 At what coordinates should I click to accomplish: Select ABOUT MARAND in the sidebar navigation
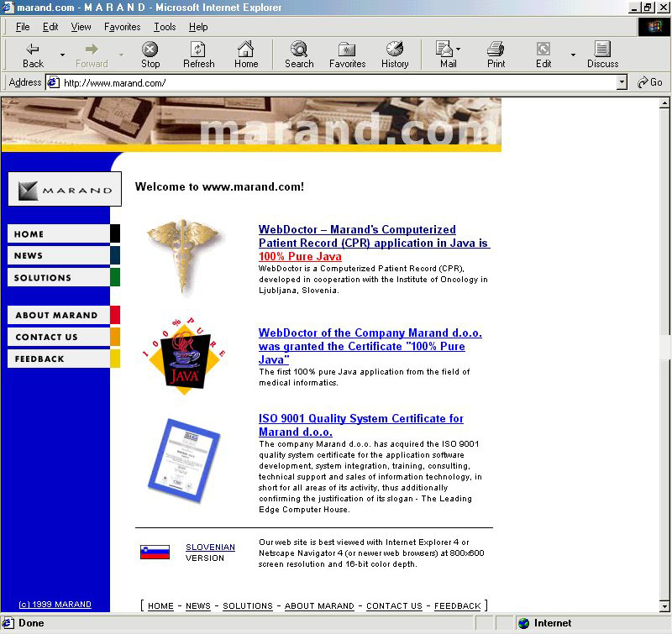pyautogui.click(x=64, y=315)
